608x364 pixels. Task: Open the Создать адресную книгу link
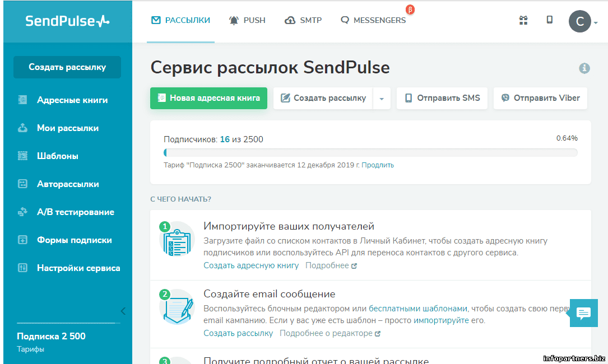tap(251, 265)
